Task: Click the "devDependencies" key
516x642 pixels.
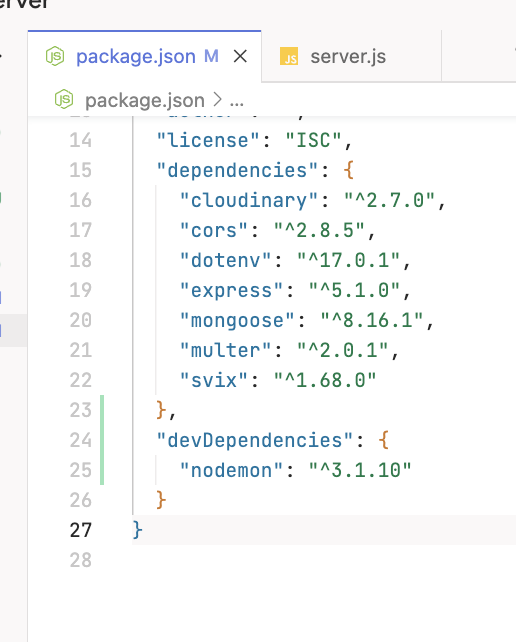Action: [x=254, y=441]
